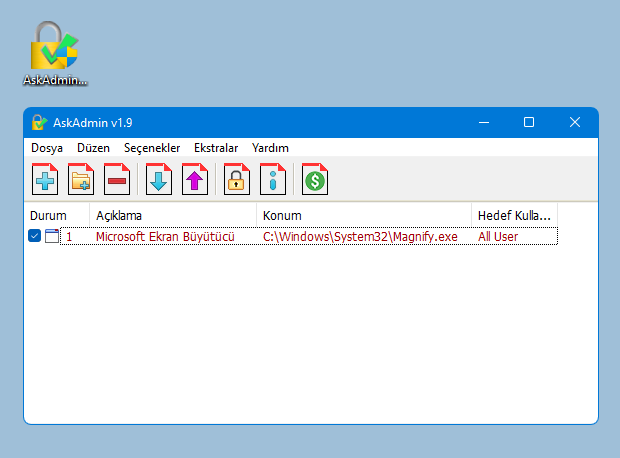Click the add file (blue plus) toolbar icon

45,179
